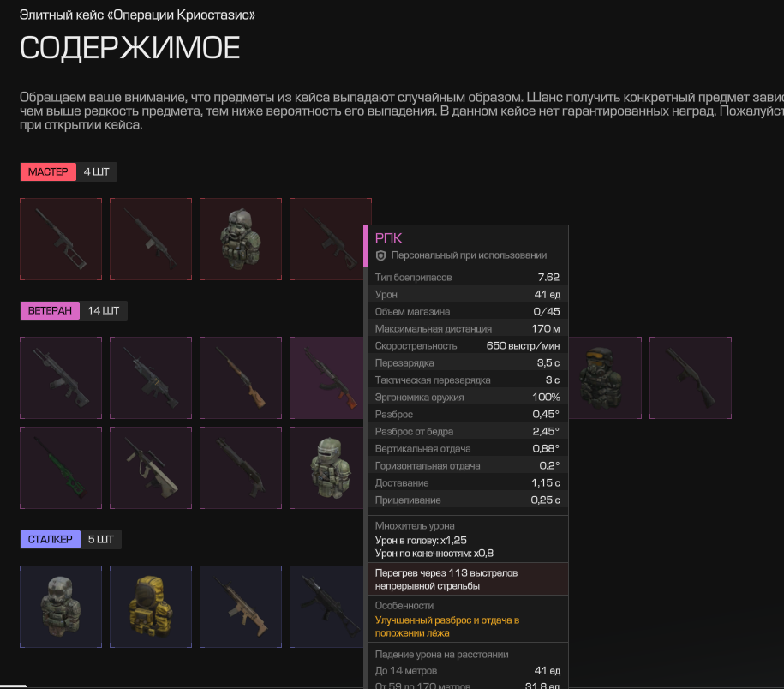Click the disclaimer paragraph starting 'Обращаем ваше внимание'
The width and height of the screenshot is (784, 689).
click(402, 111)
